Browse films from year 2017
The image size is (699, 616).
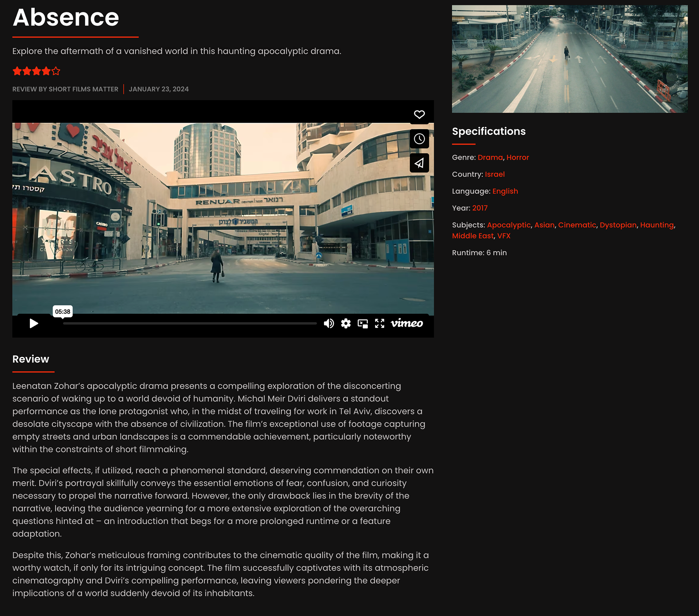coord(479,208)
